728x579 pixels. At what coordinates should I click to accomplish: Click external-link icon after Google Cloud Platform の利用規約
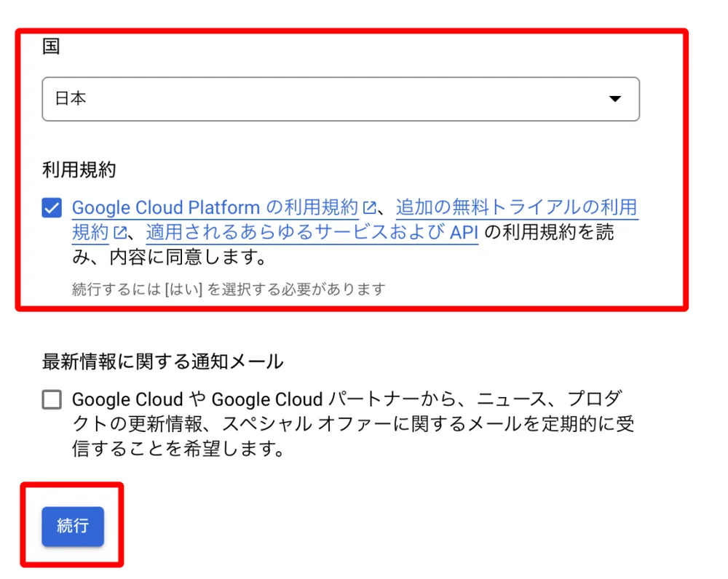tap(369, 208)
